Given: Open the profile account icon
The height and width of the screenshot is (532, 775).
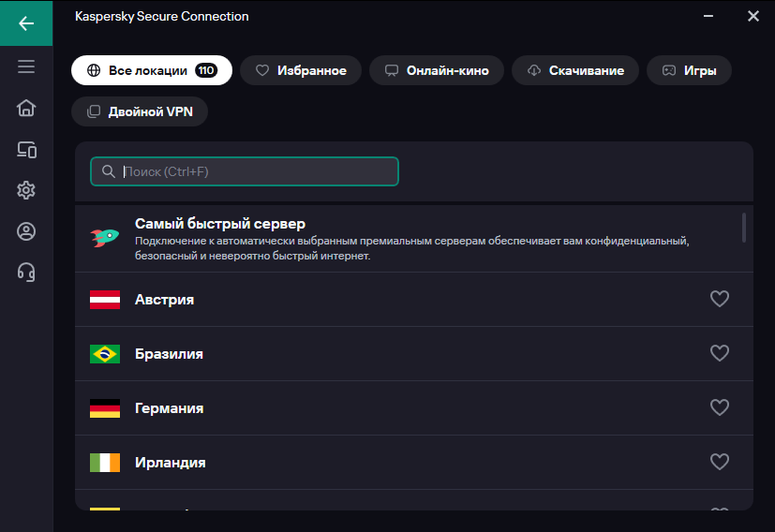Looking at the screenshot, I should pos(26,231).
